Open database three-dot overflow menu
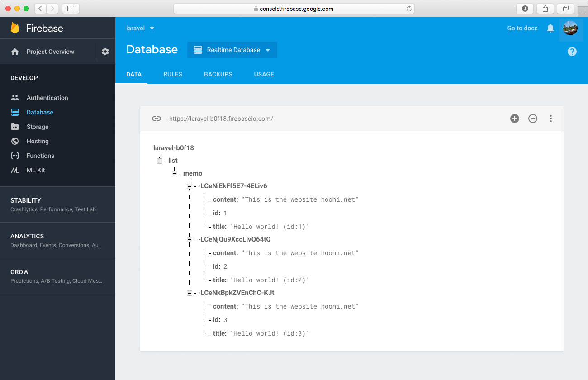The height and width of the screenshot is (380, 588). (x=551, y=119)
